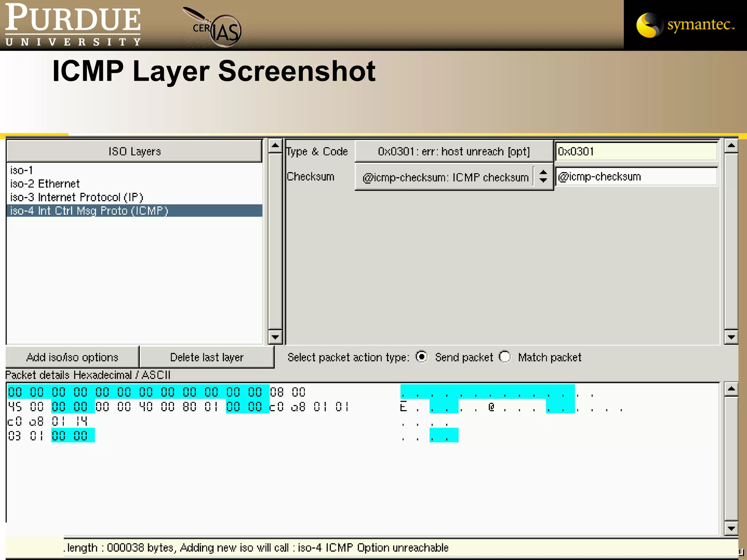The width and height of the screenshot is (747, 560).
Task: Open the @icmp-checksum: ICMP checksum dropdown
Action: coord(454,177)
